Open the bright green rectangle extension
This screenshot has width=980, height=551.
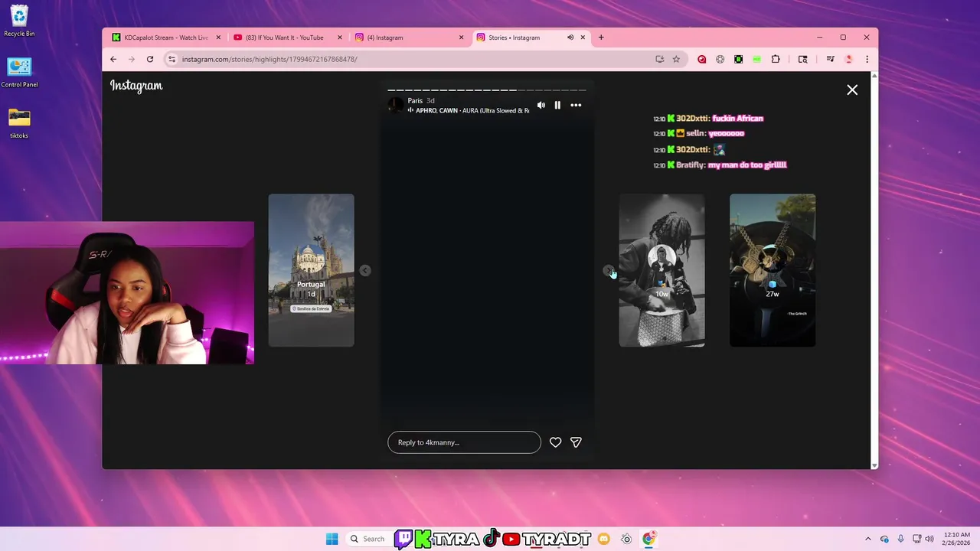tap(756, 59)
